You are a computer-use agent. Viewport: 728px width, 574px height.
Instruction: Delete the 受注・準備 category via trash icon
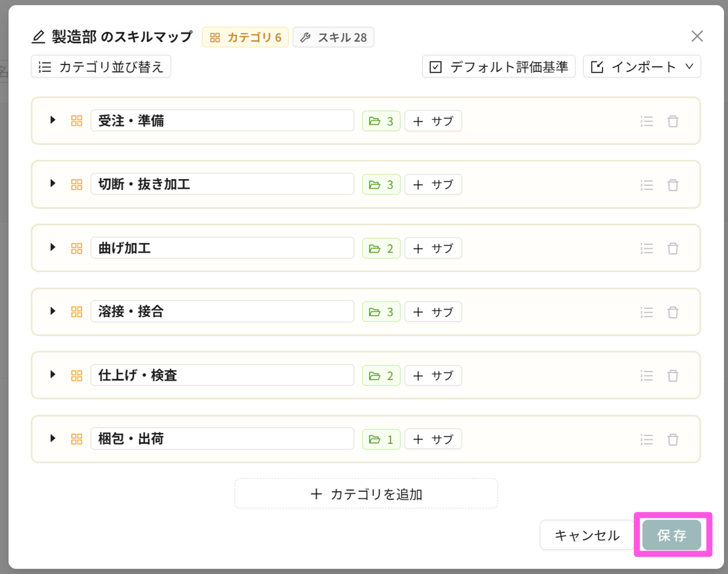pyautogui.click(x=673, y=121)
